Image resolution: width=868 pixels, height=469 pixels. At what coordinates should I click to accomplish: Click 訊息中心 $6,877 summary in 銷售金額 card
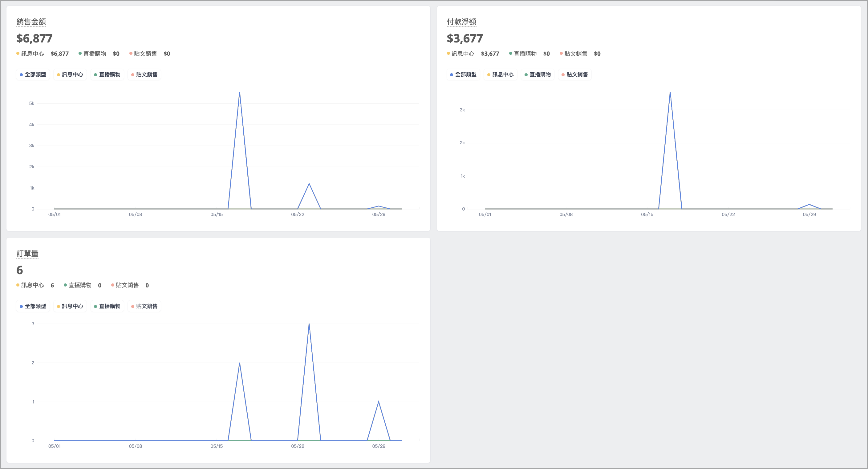pos(43,54)
